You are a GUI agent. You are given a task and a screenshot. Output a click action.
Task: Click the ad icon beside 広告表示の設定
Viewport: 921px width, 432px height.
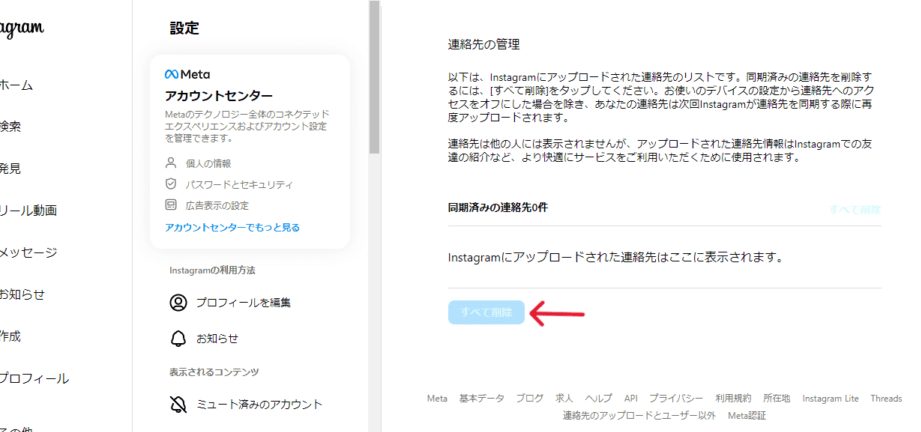[x=171, y=205]
